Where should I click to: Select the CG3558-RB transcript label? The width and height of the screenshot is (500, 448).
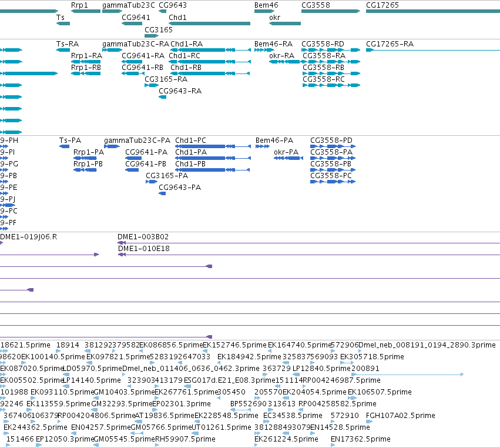point(323,68)
